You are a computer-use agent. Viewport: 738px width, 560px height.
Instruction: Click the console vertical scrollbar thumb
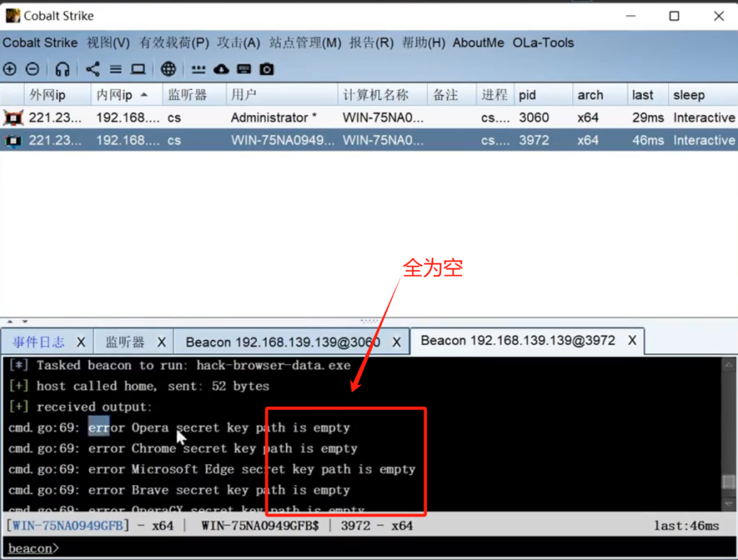(x=729, y=482)
